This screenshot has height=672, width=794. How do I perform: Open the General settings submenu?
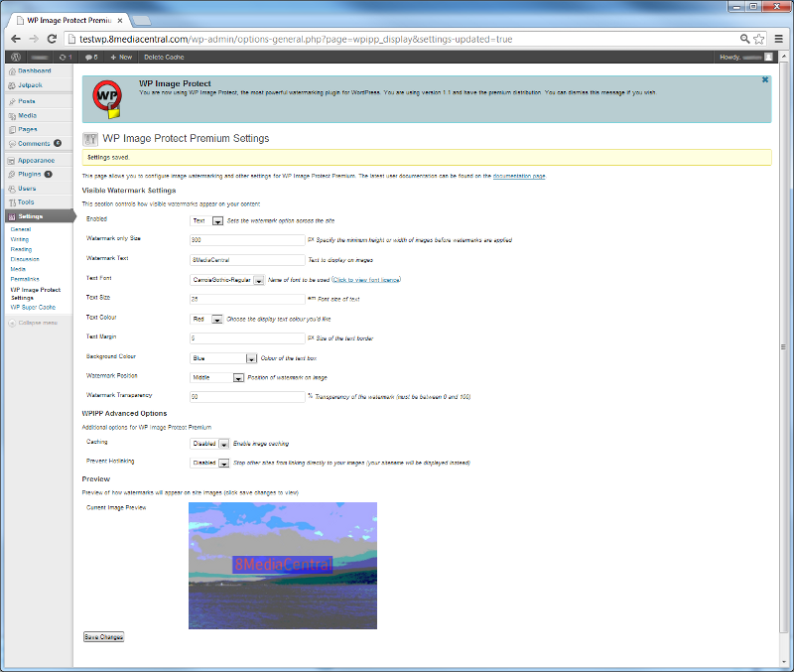pyautogui.click(x=21, y=229)
